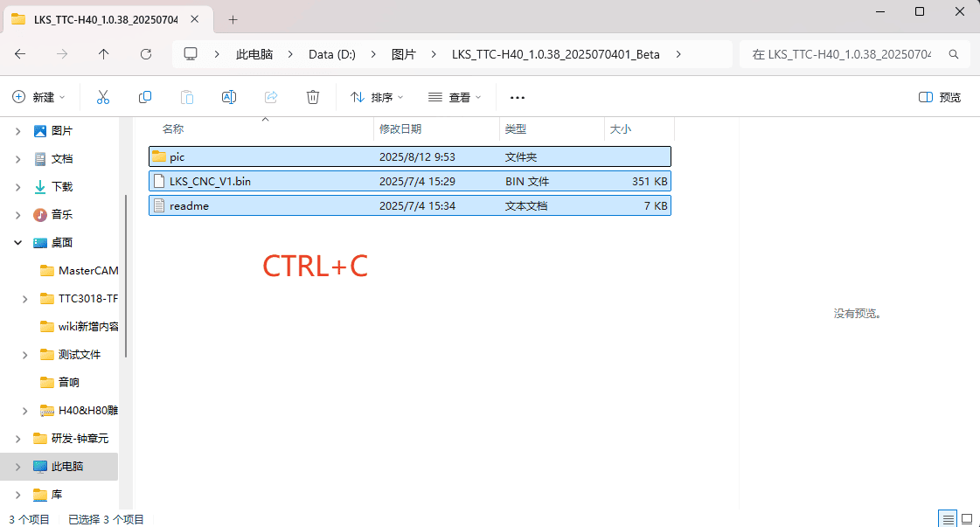Expand the 此电脑 node in sidebar

pyautogui.click(x=18, y=467)
